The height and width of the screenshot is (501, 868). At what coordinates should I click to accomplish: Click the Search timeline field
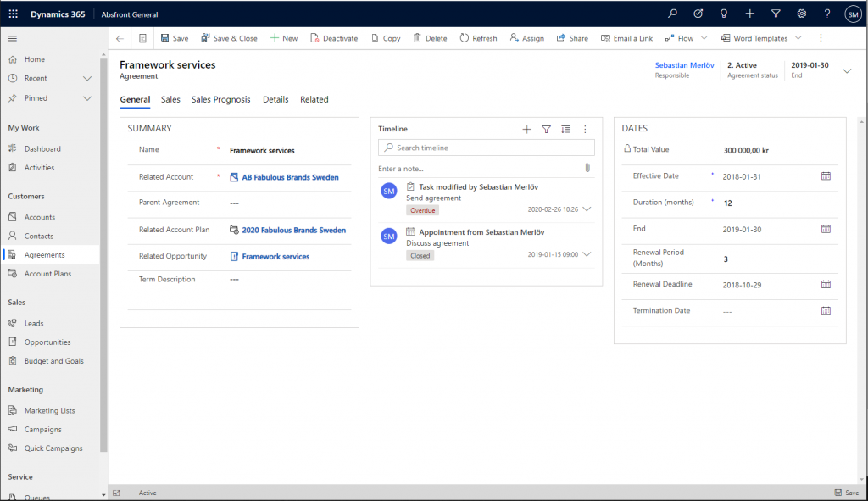pyautogui.click(x=486, y=148)
